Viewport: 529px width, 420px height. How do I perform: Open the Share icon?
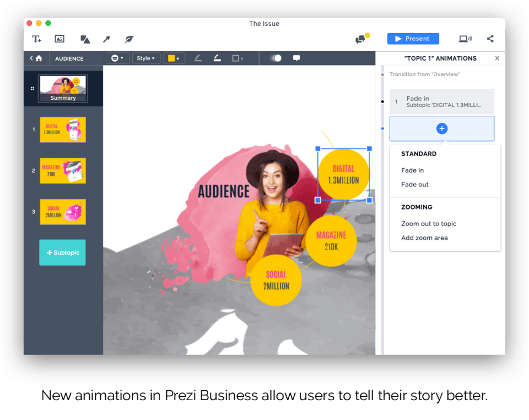pyautogui.click(x=490, y=39)
